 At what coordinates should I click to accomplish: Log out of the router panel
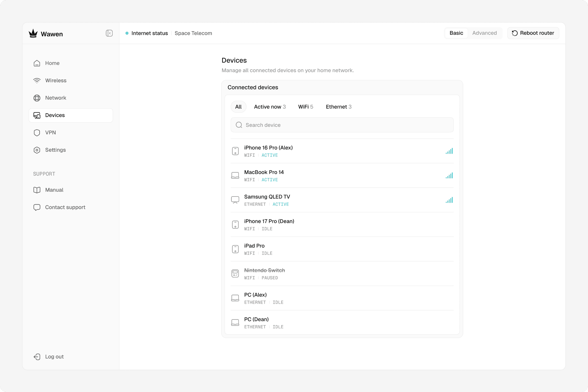point(54,357)
